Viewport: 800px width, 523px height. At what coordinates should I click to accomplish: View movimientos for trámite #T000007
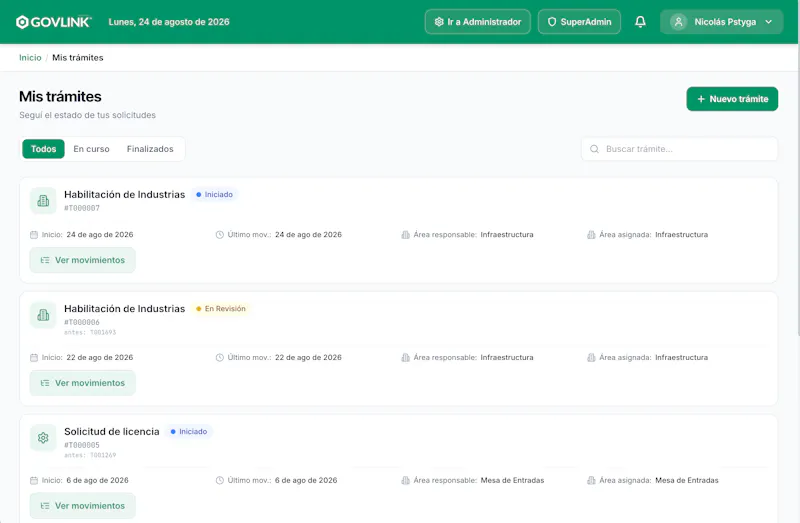point(83,260)
